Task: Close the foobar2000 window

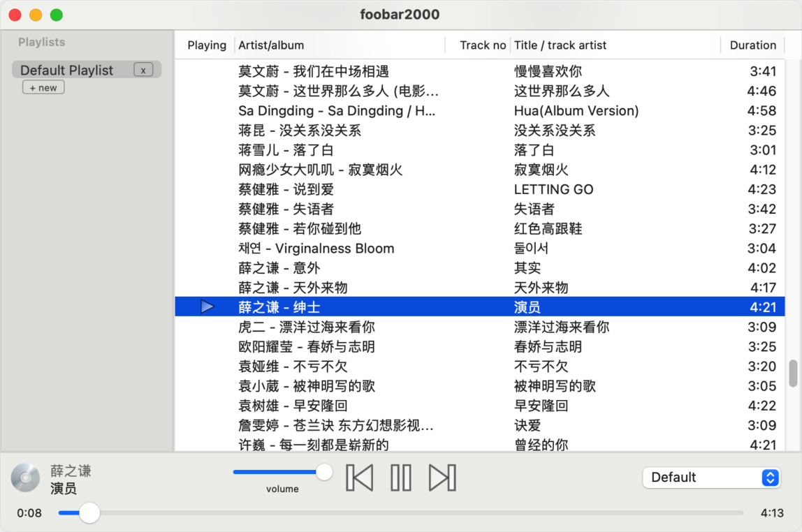Action: 15,15
